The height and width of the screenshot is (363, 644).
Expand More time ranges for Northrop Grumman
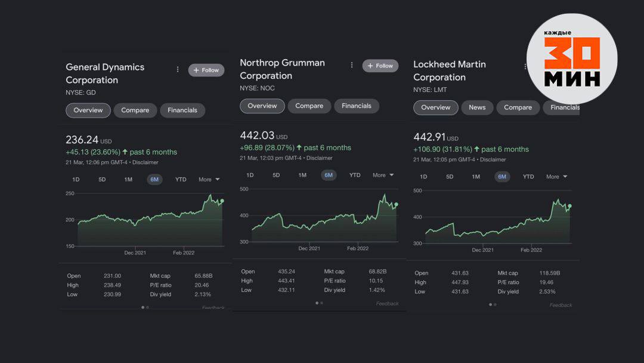[383, 175]
